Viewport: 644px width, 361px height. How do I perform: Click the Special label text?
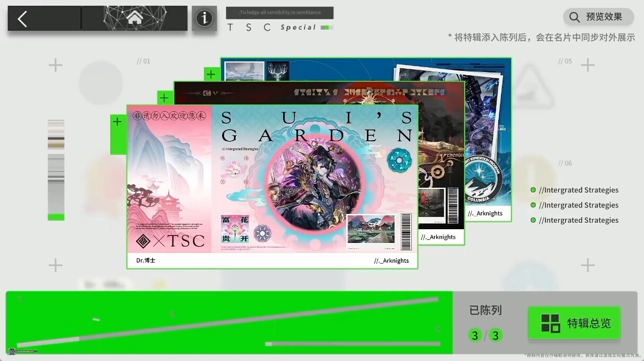(298, 28)
